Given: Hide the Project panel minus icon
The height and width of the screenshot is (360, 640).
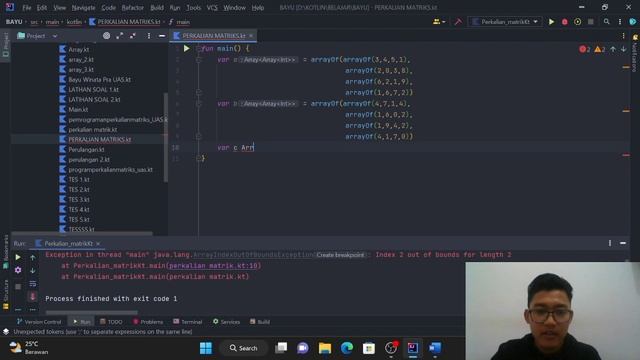Looking at the screenshot, I should pos(162,36).
